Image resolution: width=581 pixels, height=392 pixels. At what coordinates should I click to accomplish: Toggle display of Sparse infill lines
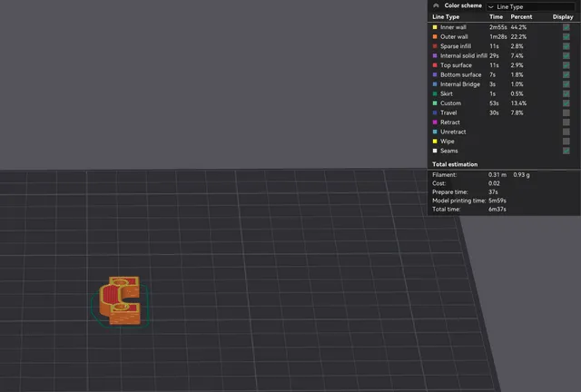tap(566, 46)
